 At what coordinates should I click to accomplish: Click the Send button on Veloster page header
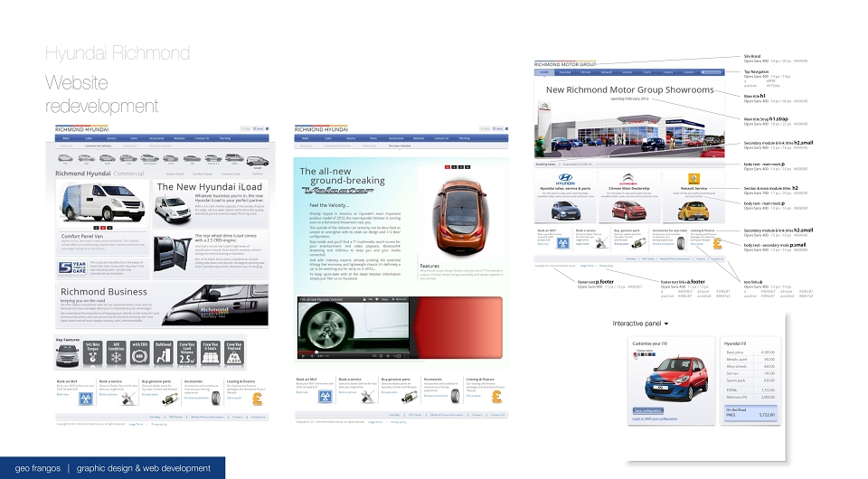tap(498, 129)
